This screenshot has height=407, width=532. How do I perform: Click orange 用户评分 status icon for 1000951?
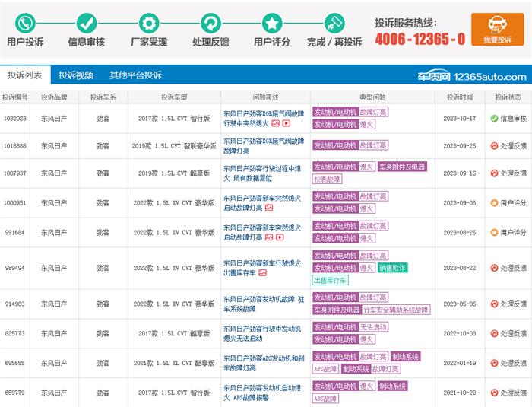pos(494,203)
